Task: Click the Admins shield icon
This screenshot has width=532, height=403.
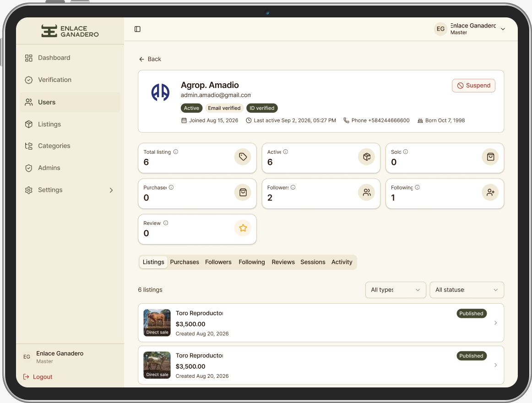Action: [29, 168]
